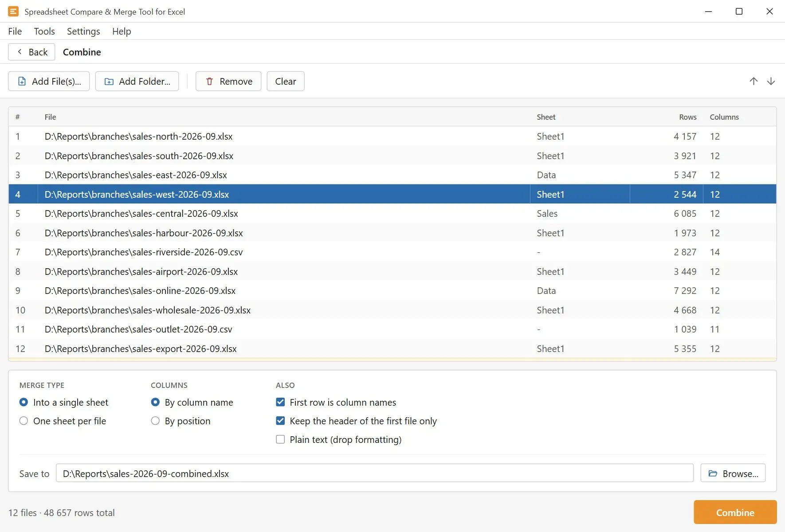Open the File menu
Image resolution: width=785 pixels, height=532 pixels.
click(15, 31)
